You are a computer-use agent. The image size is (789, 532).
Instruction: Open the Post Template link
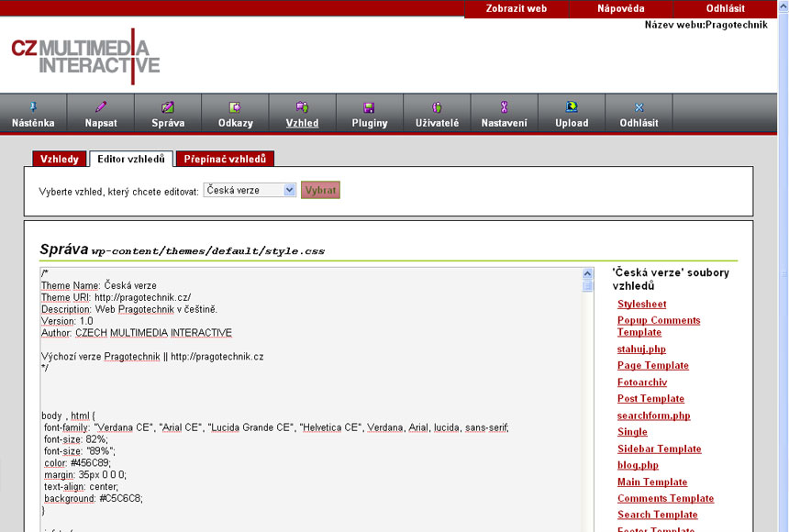coord(650,399)
